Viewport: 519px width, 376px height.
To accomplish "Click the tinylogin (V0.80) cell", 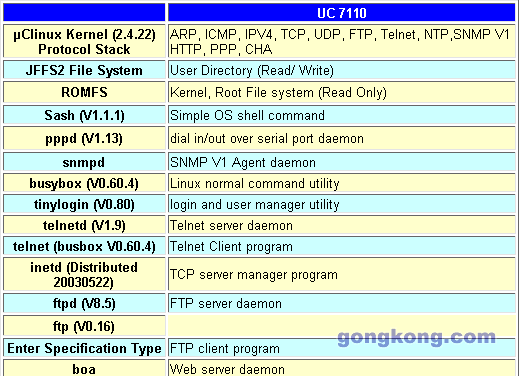I will pyautogui.click(x=84, y=204).
